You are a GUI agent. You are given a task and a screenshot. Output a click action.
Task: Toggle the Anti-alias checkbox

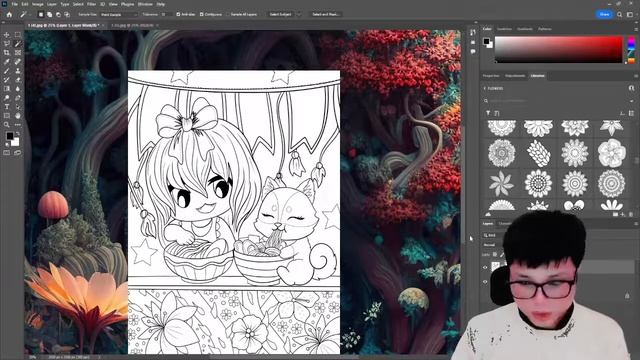pos(178,14)
